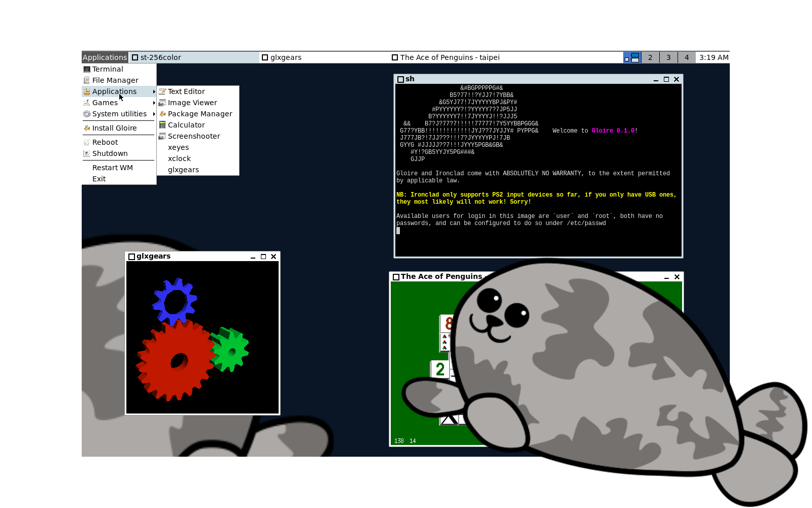The height and width of the screenshot is (508, 812).
Task: Select xeyes from the submenu
Action: (178, 147)
